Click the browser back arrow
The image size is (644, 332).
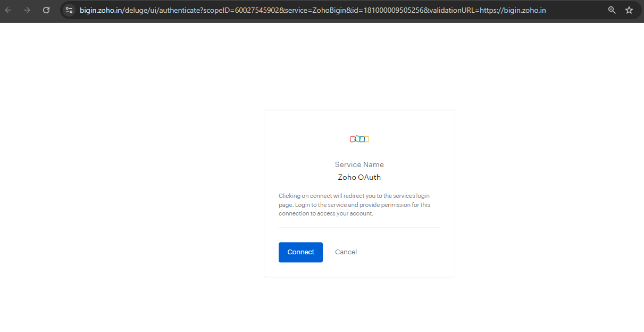click(9, 10)
